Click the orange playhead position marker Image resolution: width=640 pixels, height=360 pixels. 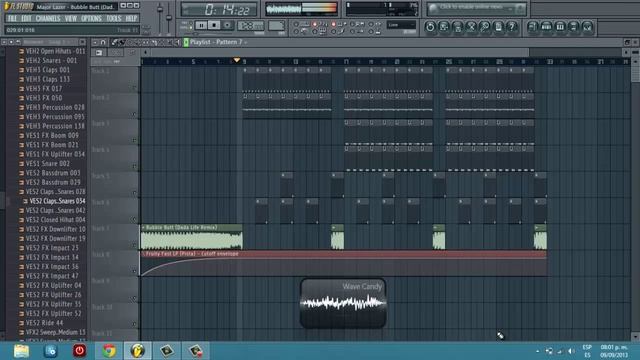(236, 60)
